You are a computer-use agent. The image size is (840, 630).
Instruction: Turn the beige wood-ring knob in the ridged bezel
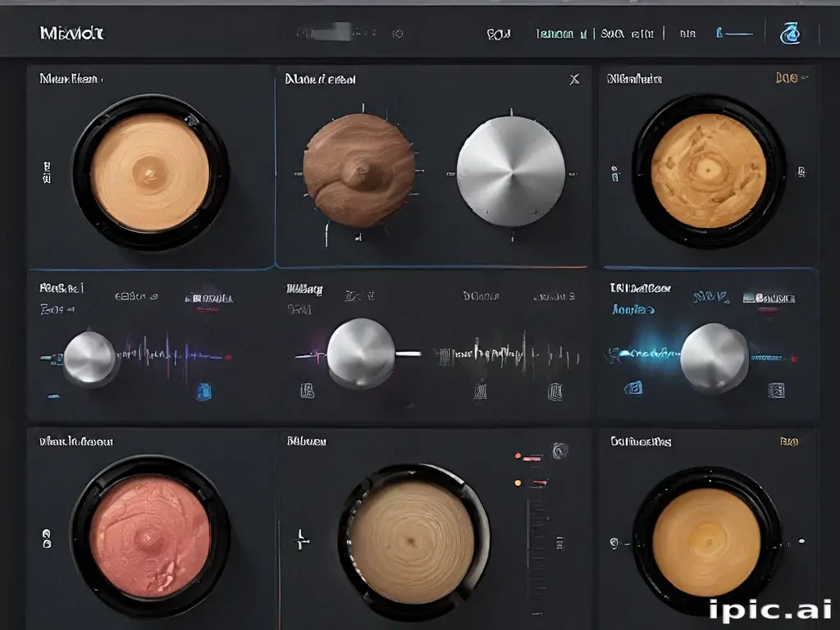click(x=412, y=541)
